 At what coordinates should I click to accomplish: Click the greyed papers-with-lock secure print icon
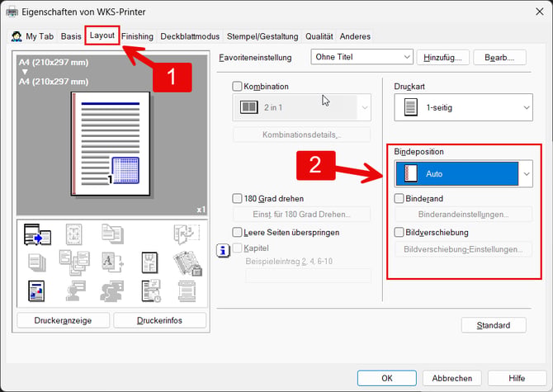[x=187, y=263]
